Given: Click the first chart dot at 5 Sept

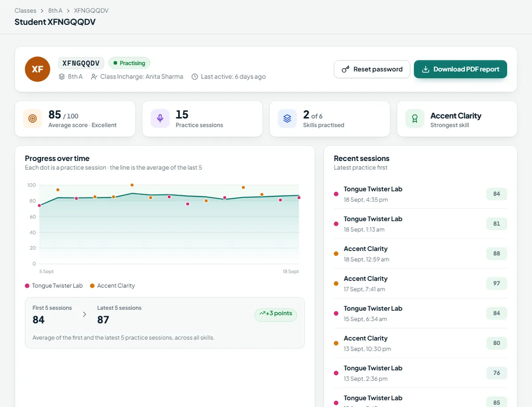Looking at the screenshot, I should click(x=39, y=206).
